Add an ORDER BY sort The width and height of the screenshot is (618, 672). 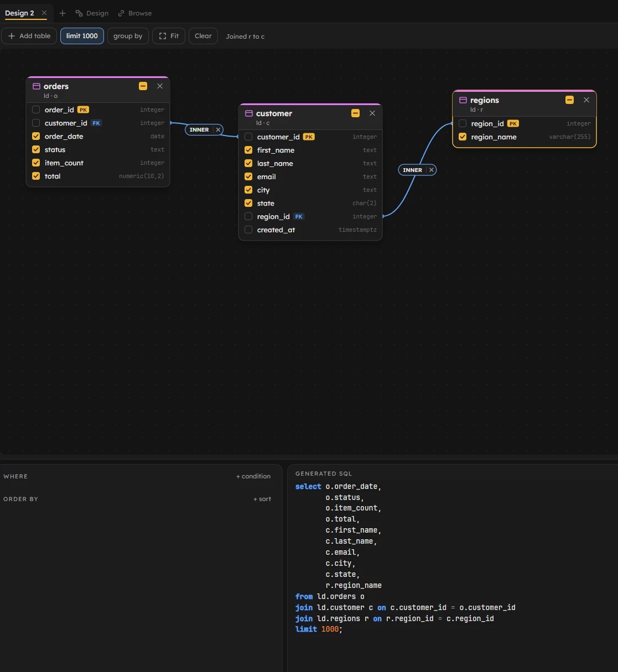coord(262,499)
